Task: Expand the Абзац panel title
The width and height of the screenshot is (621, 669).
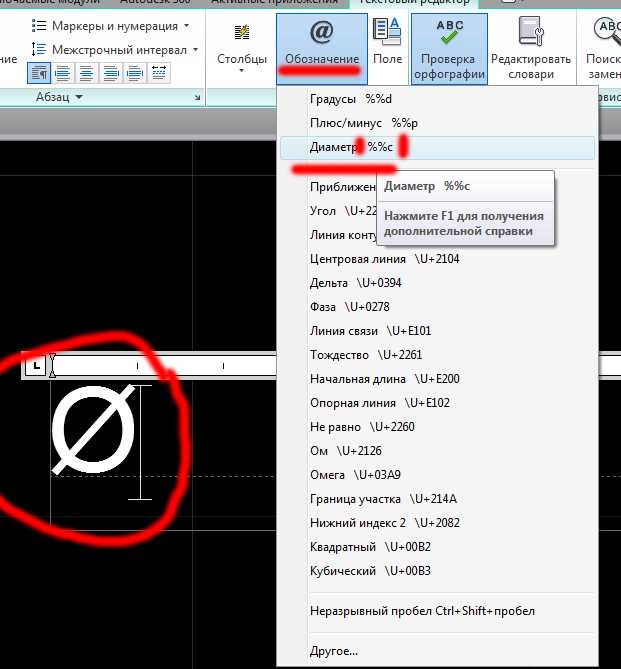Action: point(59,97)
